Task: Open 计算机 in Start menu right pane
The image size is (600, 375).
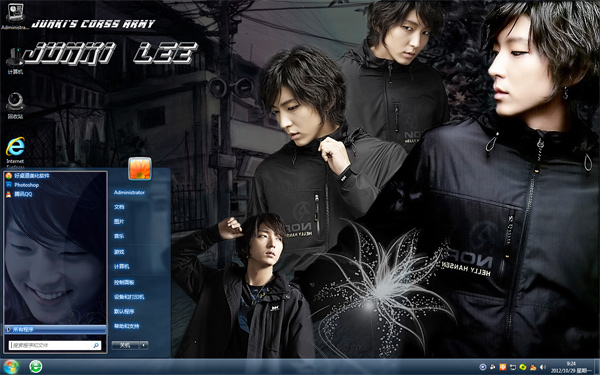Action: tap(121, 266)
